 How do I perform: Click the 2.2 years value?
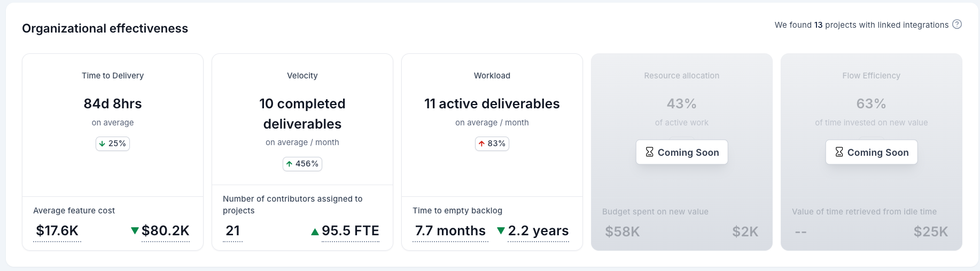(x=538, y=231)
